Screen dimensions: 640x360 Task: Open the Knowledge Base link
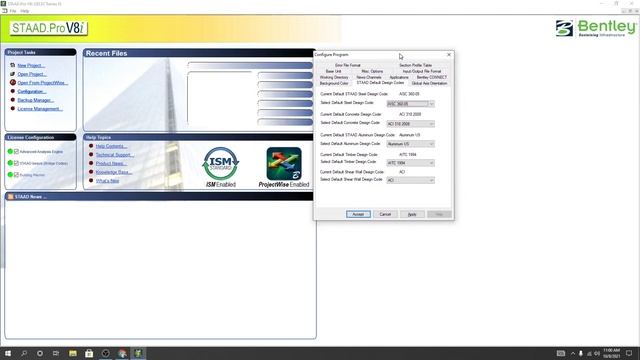click(114, 172)
